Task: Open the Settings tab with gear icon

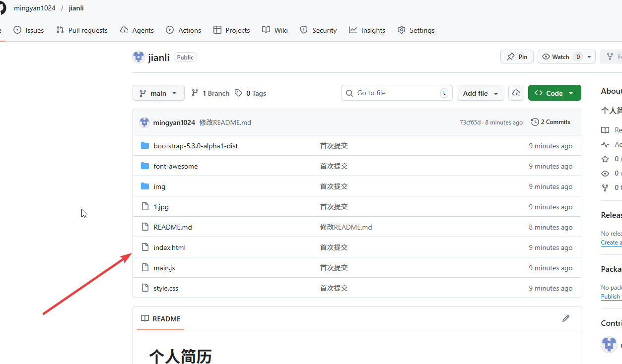Action: tap(416, 30)
